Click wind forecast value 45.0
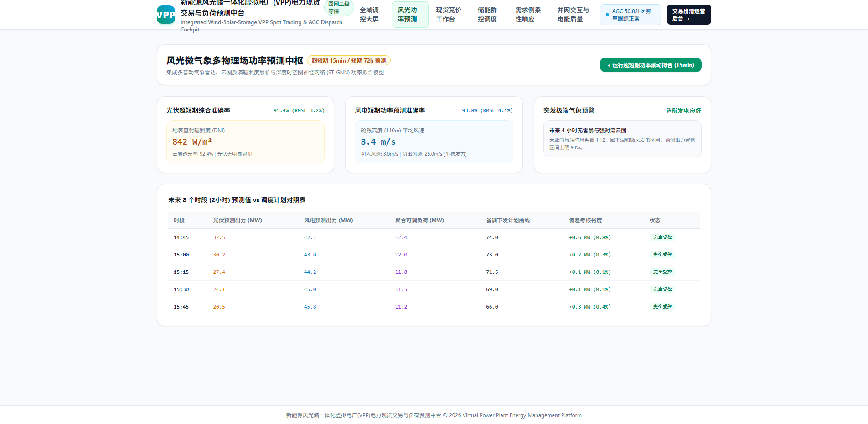 point(310,289)
